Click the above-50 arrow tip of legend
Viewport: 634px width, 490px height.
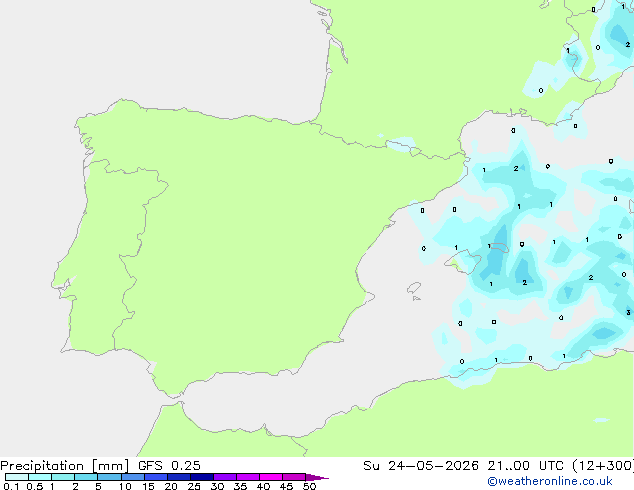317,477
